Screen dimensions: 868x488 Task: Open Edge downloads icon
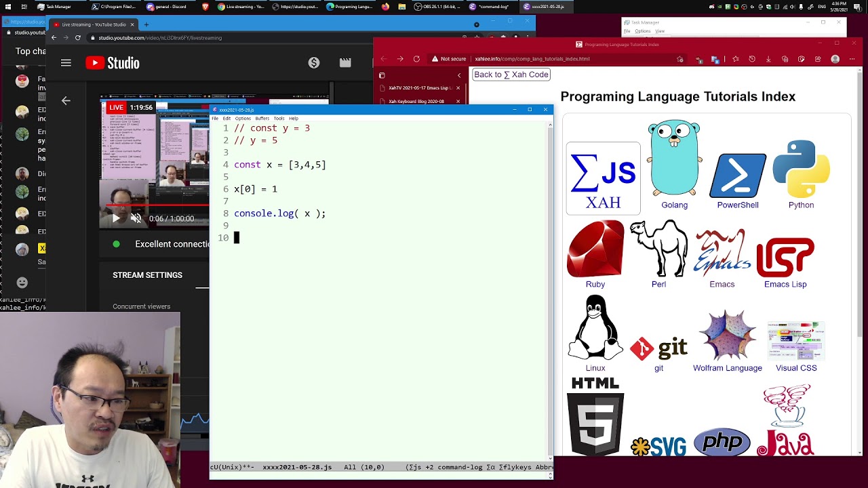pyautogui.click(x=768, y=59)
